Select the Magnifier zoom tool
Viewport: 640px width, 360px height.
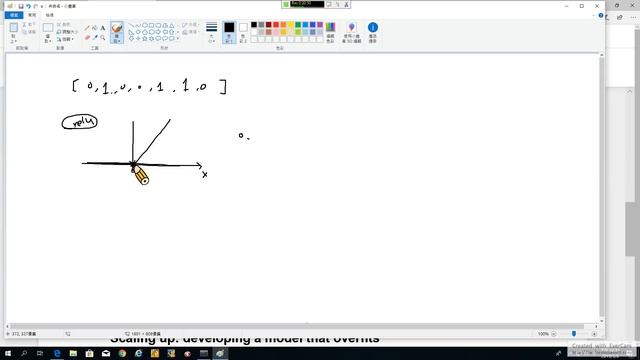click(102, 38)
